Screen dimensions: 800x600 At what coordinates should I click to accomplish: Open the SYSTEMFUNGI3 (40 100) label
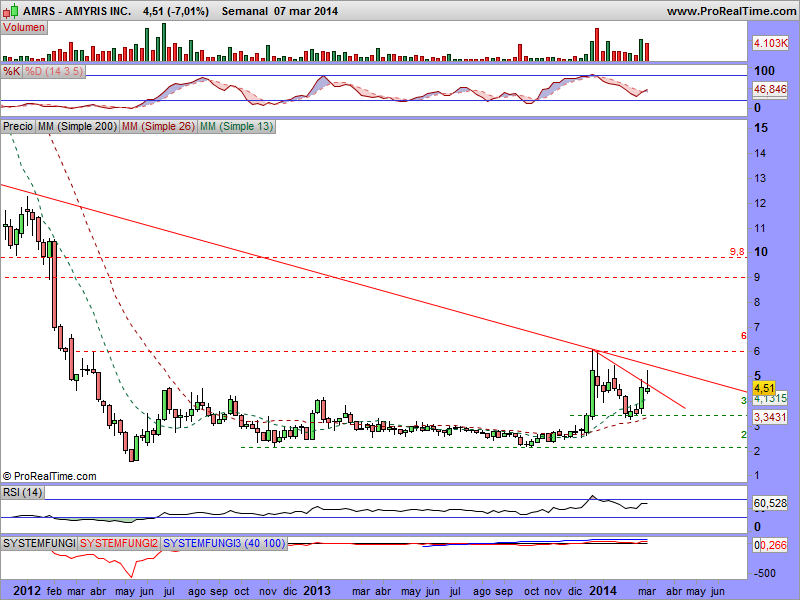coord(224,543)
